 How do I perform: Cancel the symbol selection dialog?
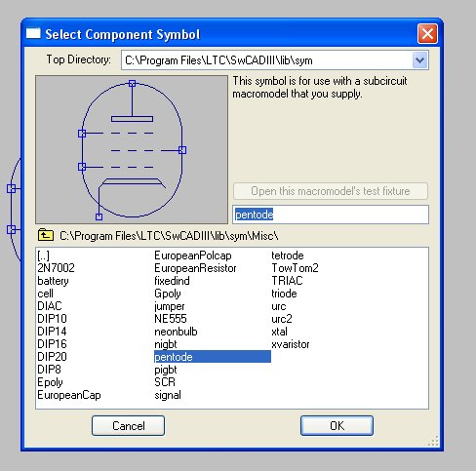pos(128,425)
